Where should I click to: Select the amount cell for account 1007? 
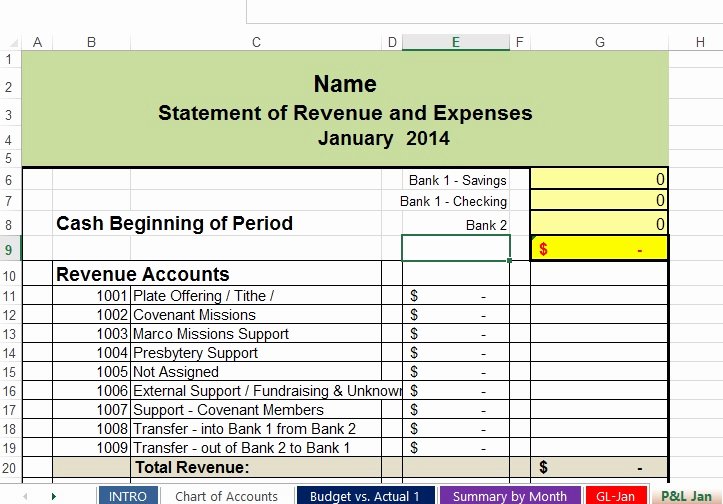point(456,409)
